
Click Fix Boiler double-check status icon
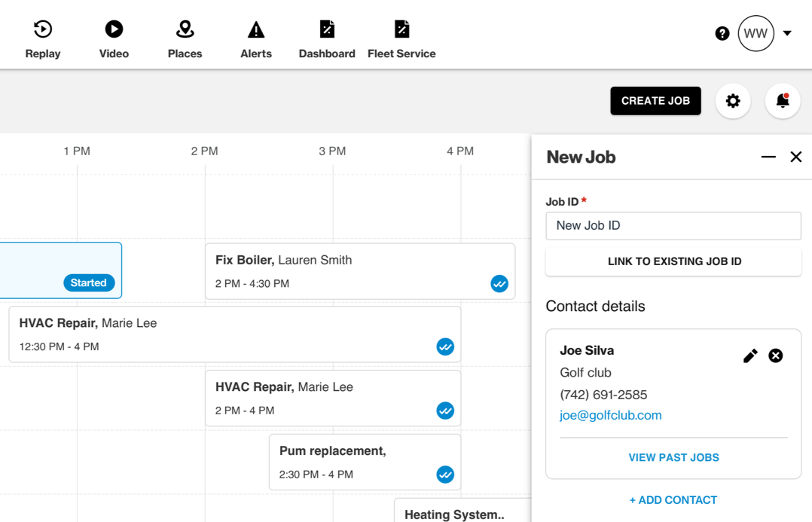(x=499, y=284)
